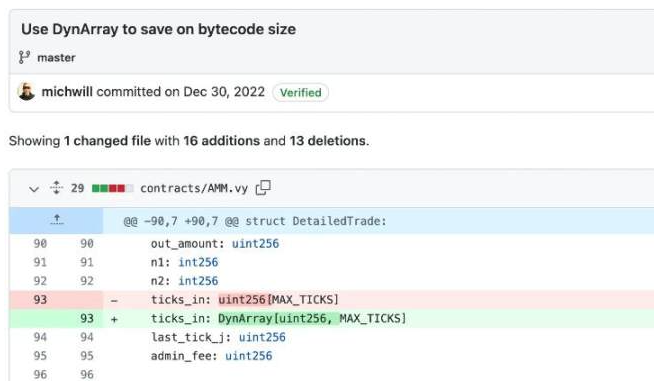The height and width of the screenshot is (392, 665).
Task: Click the minus marker on the deleted line
Action: point(114,300)
